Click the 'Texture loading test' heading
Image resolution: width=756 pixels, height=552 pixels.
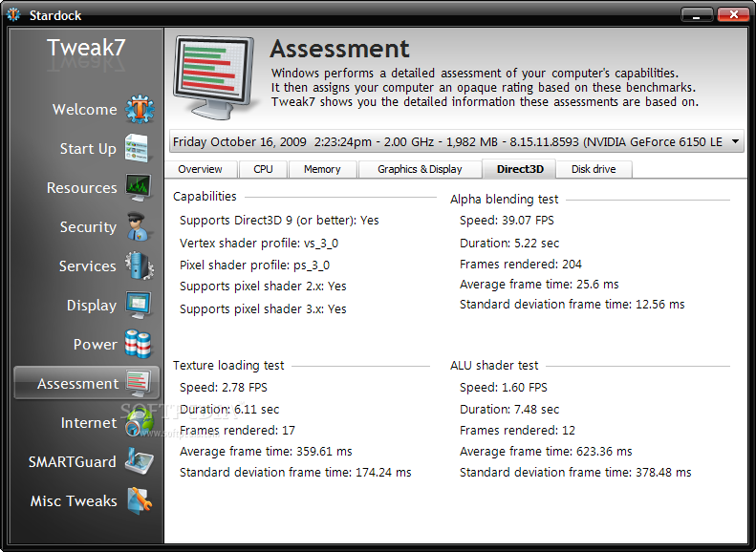(x=228, y=366)
